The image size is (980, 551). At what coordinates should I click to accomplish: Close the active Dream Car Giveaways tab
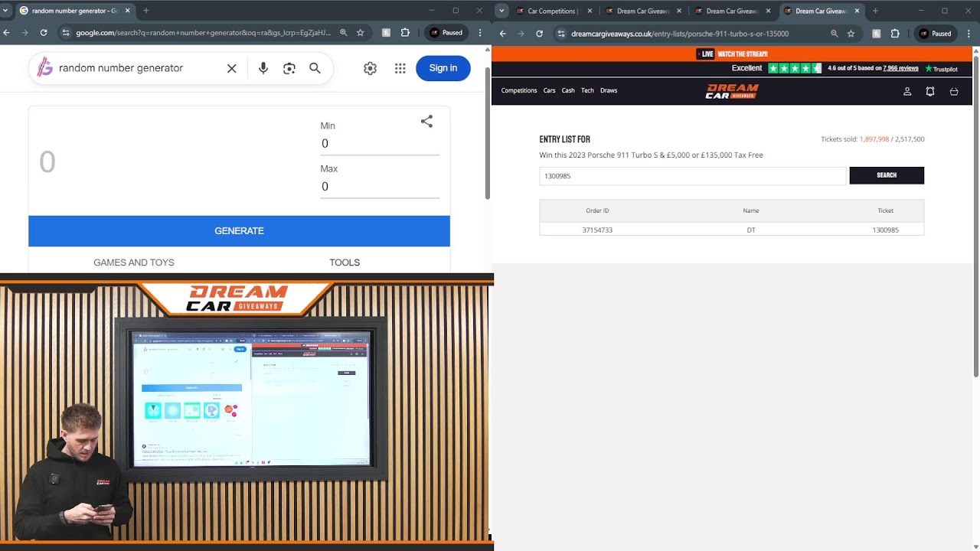coord(857,11)
